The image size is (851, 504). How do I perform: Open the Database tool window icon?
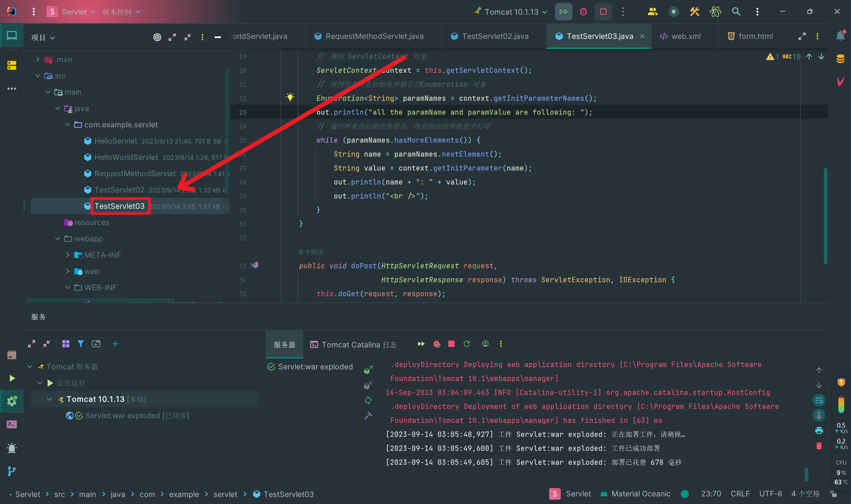pos(840,59)
